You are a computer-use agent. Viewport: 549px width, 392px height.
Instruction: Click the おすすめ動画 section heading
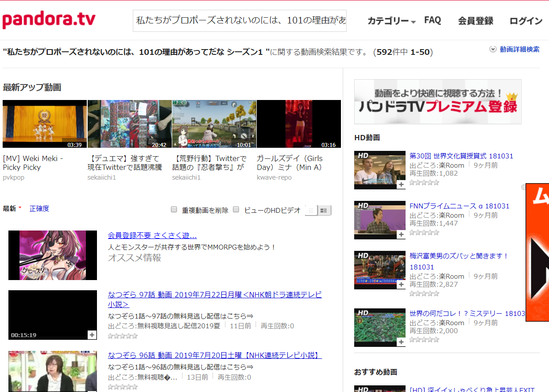pos(376,372)
